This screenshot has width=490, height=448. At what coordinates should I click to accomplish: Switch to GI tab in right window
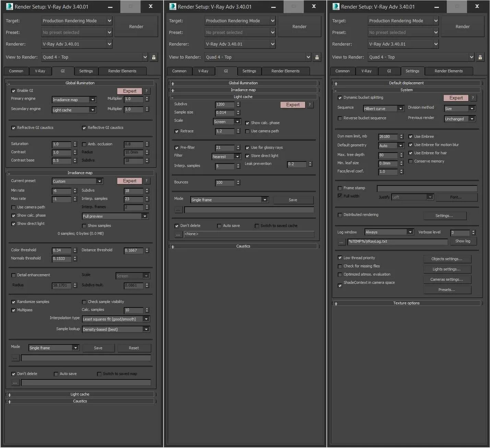click(x=389, y=71)
